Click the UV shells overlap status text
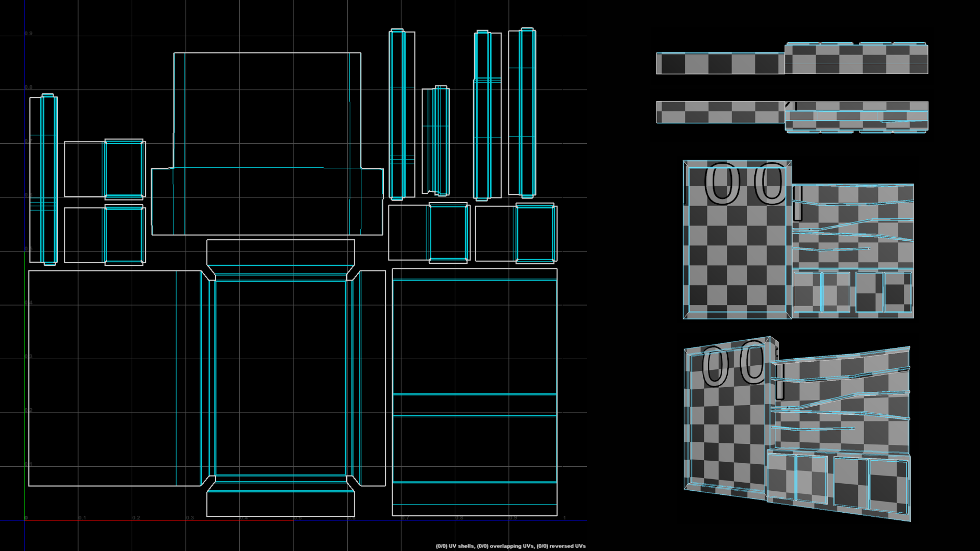Viewport: 980px width, 551px height. 510,546
